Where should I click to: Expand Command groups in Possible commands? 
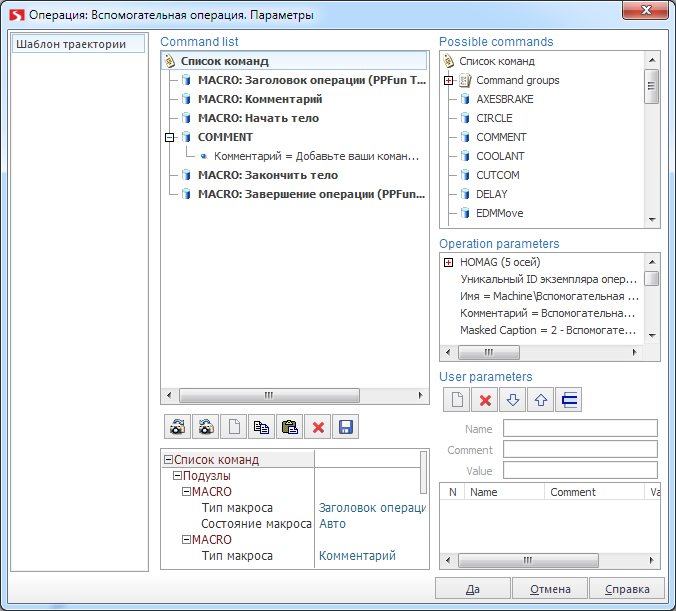[x=448, y=80]
